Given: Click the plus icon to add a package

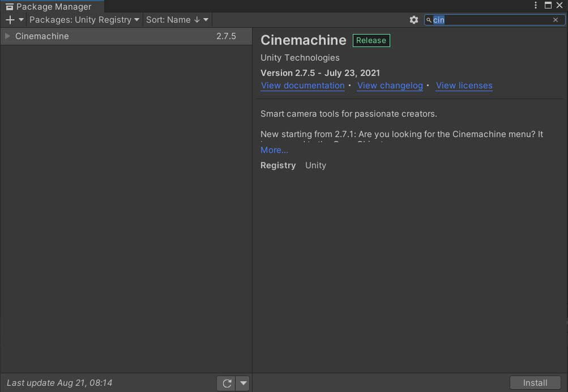Looking at the screenshot, I should [x=10, y=20].
